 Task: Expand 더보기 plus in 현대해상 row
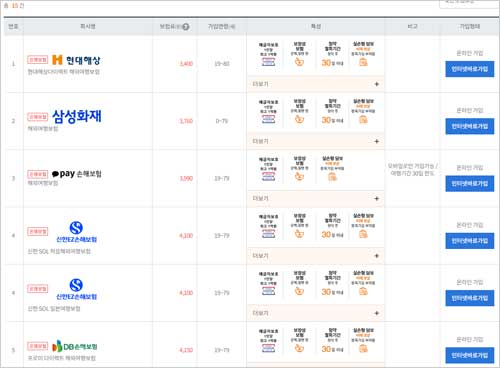coord(377,84)
